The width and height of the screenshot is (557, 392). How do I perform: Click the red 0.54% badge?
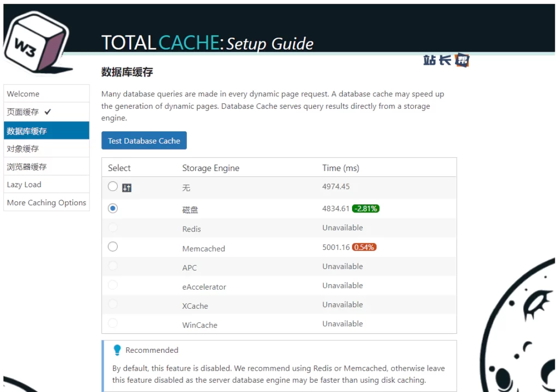tap(364, 247)
